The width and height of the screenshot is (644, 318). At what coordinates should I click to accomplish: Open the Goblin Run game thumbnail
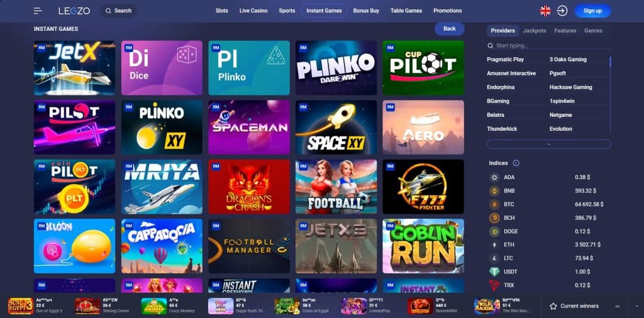point(423,246)
